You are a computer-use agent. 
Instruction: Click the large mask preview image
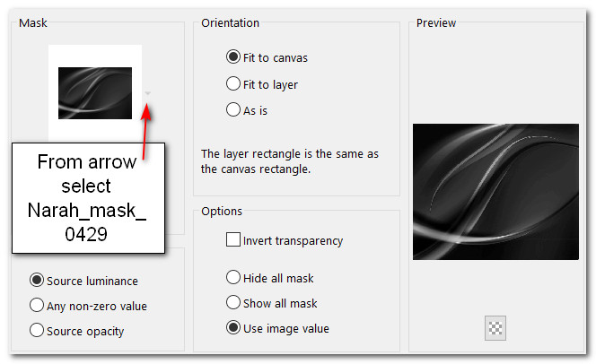(x=495, y=192)
